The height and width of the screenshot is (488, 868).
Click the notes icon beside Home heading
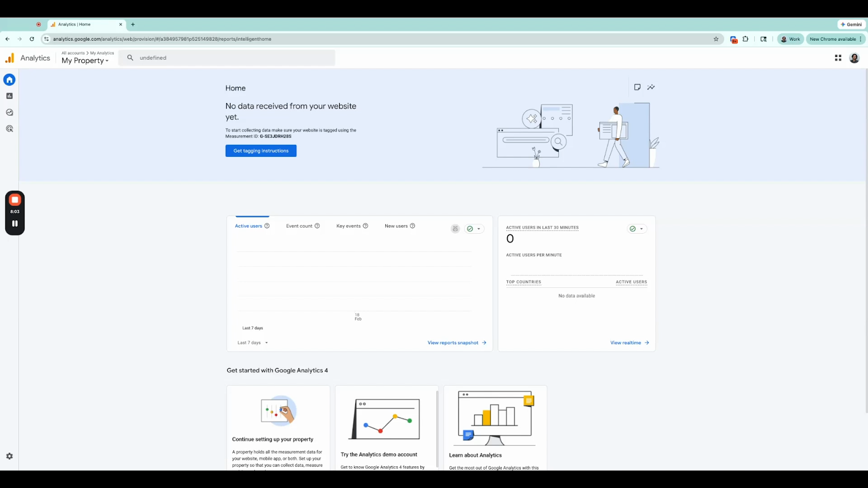[x=637, y=87]
